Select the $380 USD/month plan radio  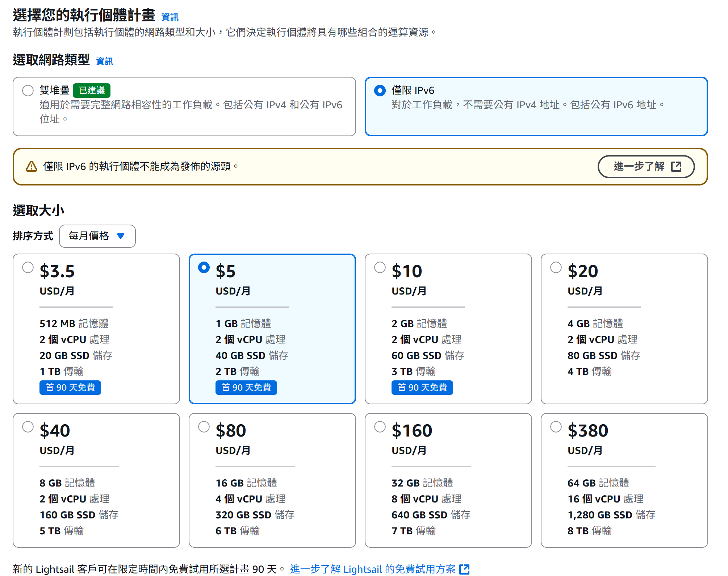coord(556,427)
